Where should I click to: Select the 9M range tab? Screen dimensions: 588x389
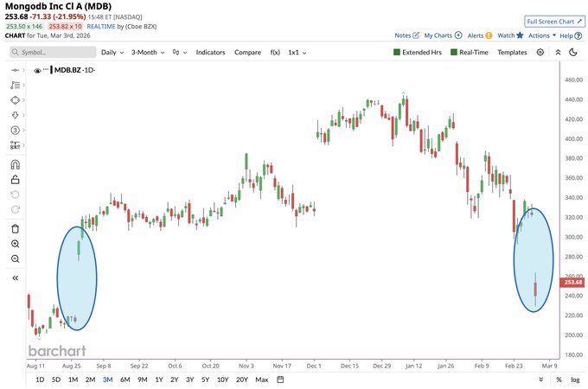pyautogui.click(x=142, y=379)
